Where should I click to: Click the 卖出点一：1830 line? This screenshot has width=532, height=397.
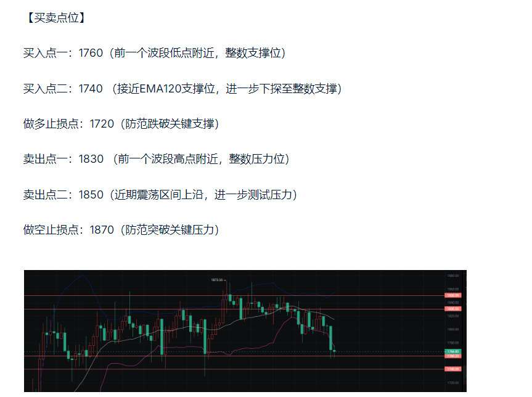tap(157, 159)
